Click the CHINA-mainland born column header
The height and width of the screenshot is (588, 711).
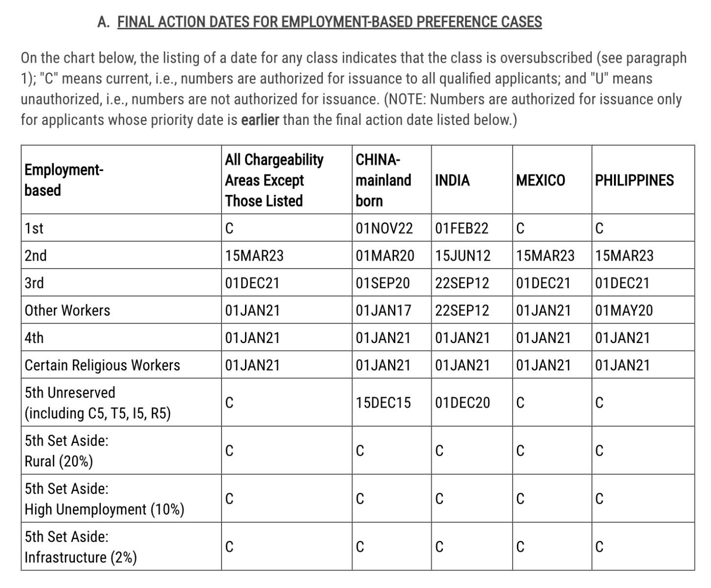click(383, 180)
